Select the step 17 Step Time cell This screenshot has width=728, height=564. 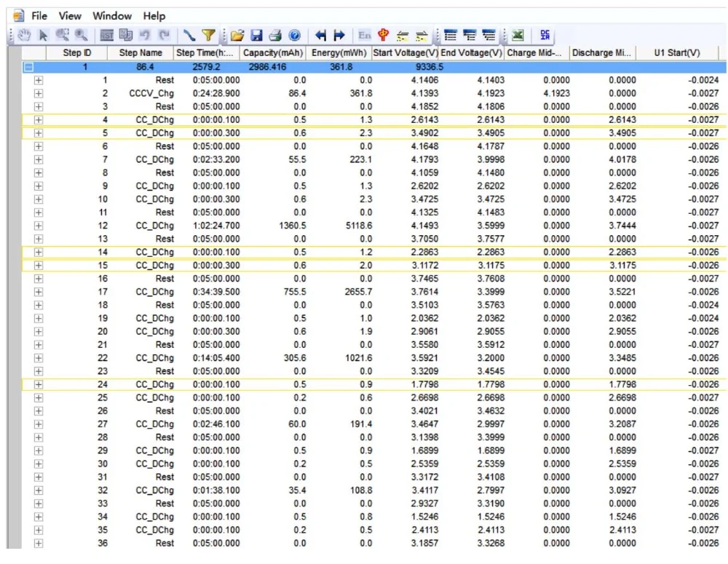[x=216, y=292]
